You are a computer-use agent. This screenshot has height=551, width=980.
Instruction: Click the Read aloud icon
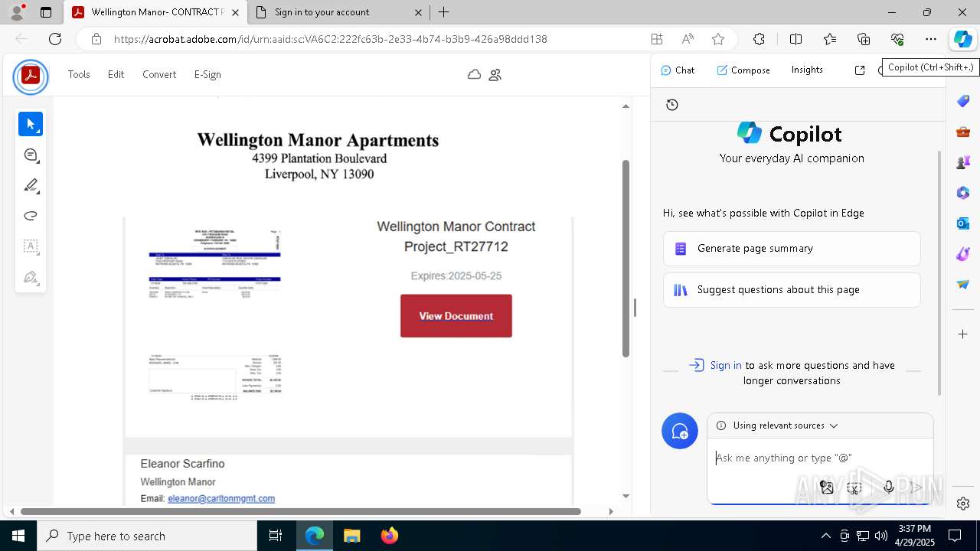pos(688,39)
